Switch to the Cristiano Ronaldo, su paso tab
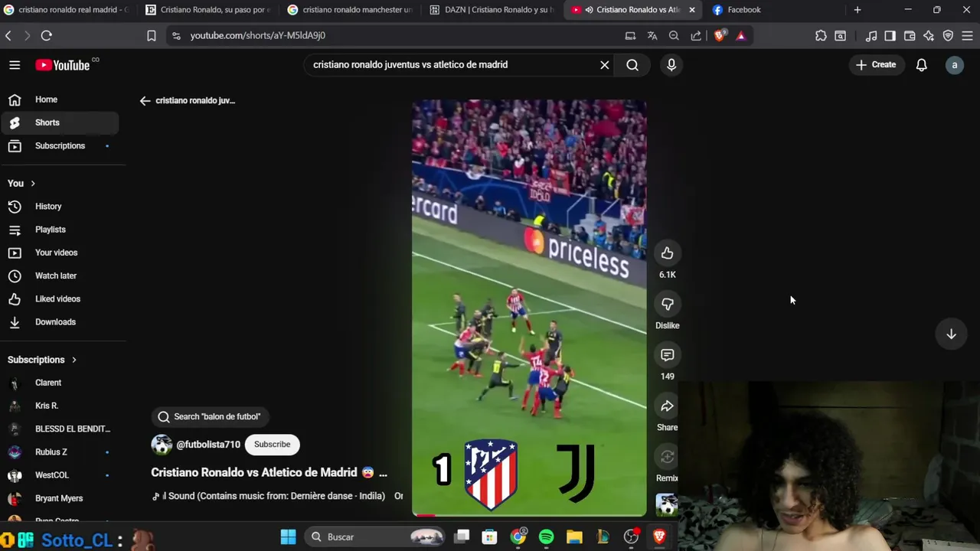 click(208, 10)
